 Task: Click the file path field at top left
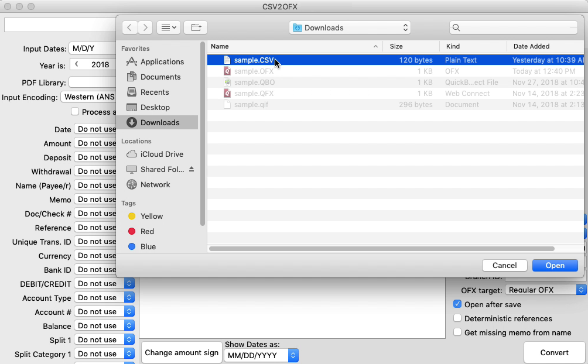point(60,25)
